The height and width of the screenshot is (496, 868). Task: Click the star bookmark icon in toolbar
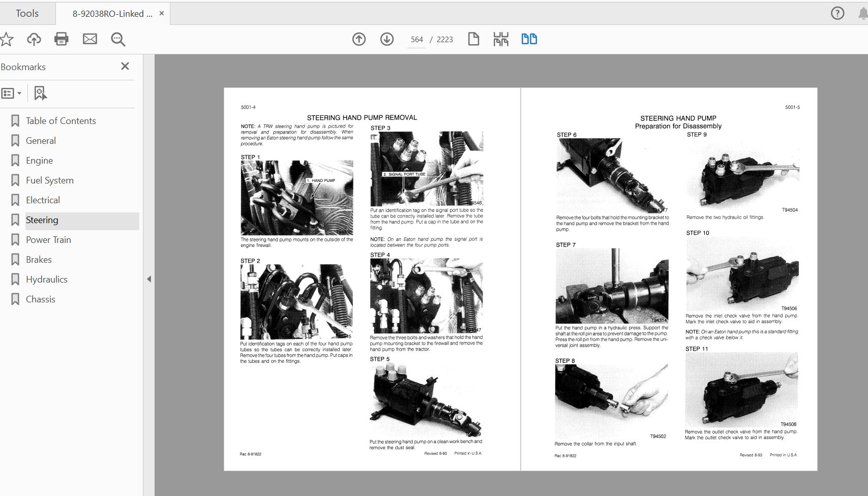click(x=7, y=39)
